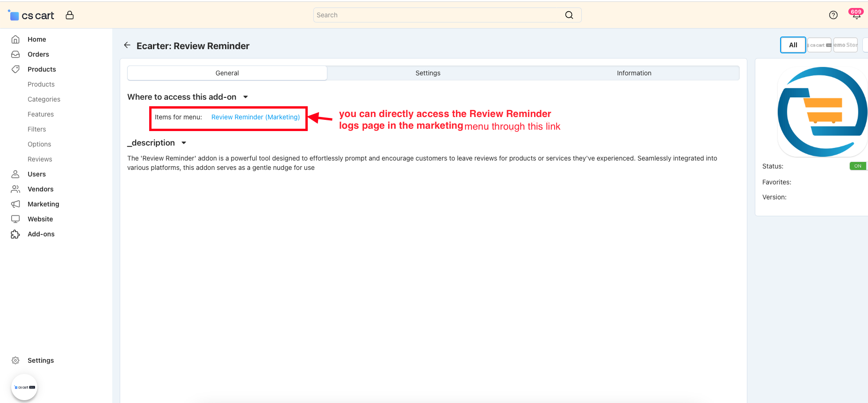Open the Review Reminder (Marketing) link
Screen dimensions: 868x403
[255, 117]
